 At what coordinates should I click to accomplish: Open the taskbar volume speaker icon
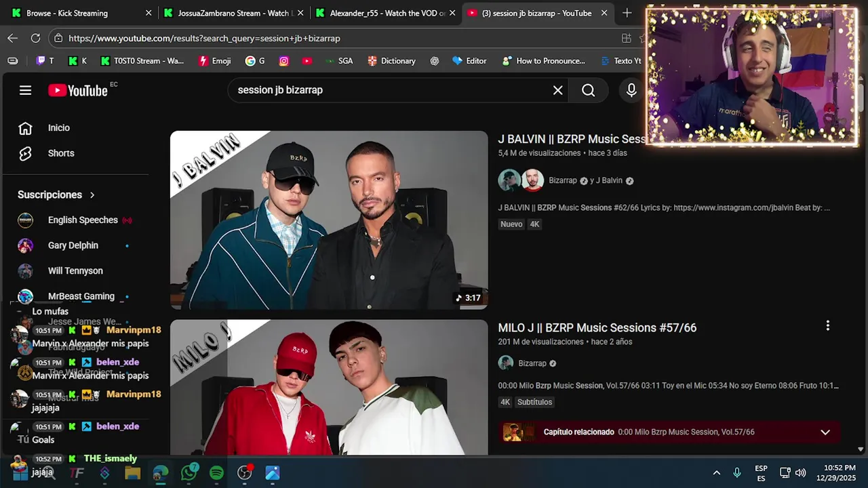coord(801,473)
